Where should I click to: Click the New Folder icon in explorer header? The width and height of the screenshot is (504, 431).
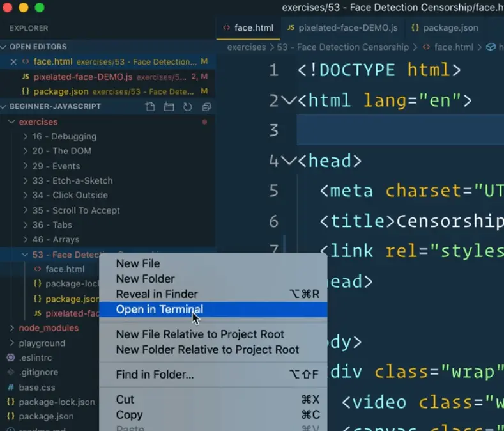coord(169,107)
